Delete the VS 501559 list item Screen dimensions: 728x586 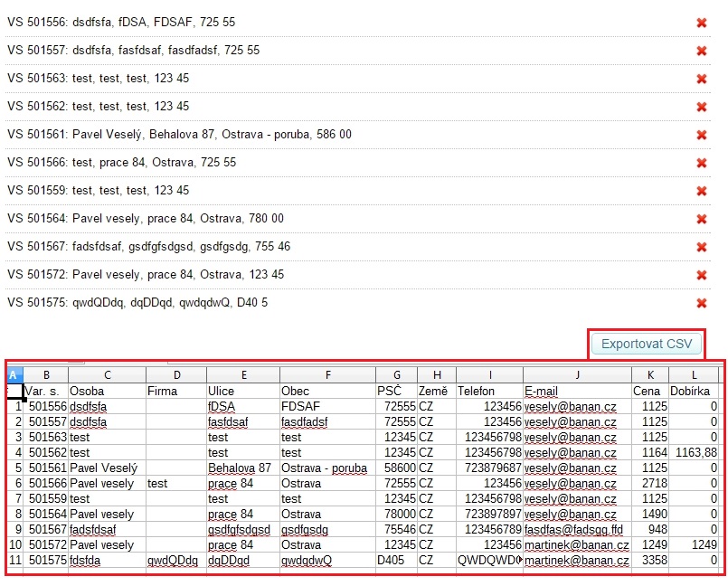coord(701,191)
